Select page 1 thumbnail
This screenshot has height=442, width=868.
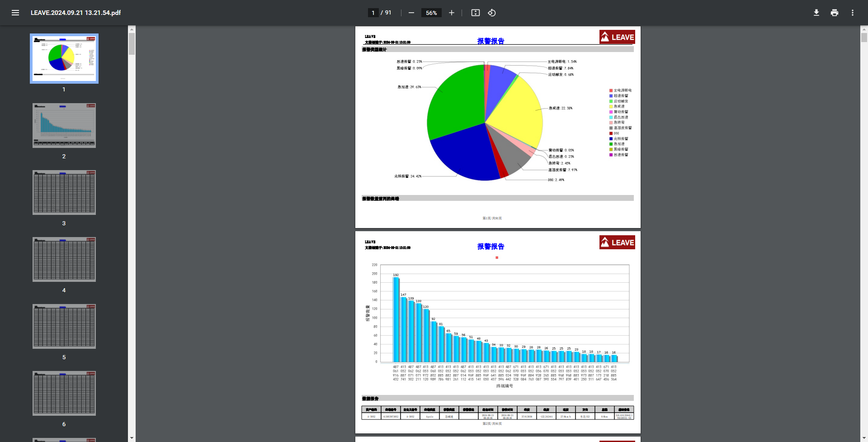[64, 58]
